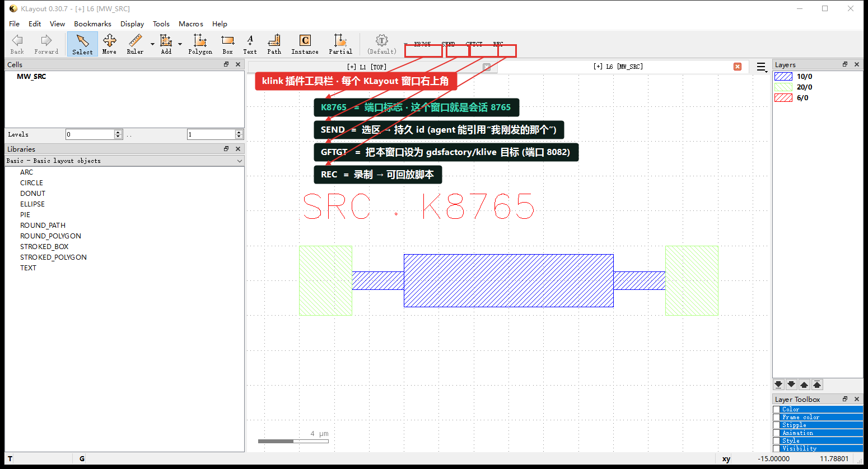Click the SEND plugin toolbar button
Viewport: 868px width, 469px height.
coord(448,44)
